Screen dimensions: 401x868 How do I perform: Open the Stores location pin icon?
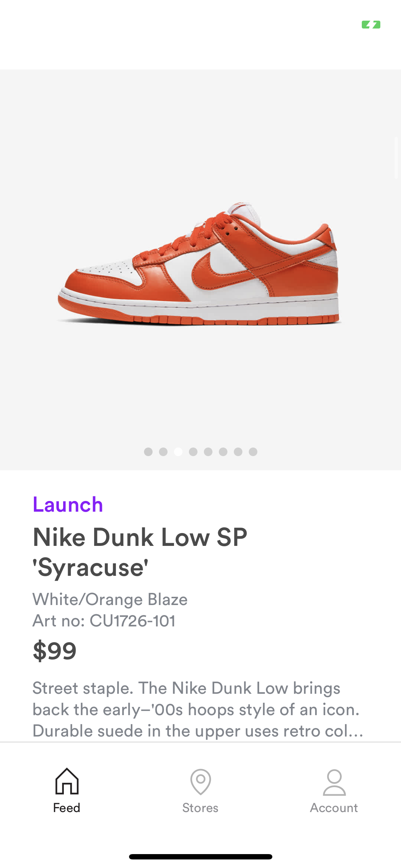(x=200, y=782)
